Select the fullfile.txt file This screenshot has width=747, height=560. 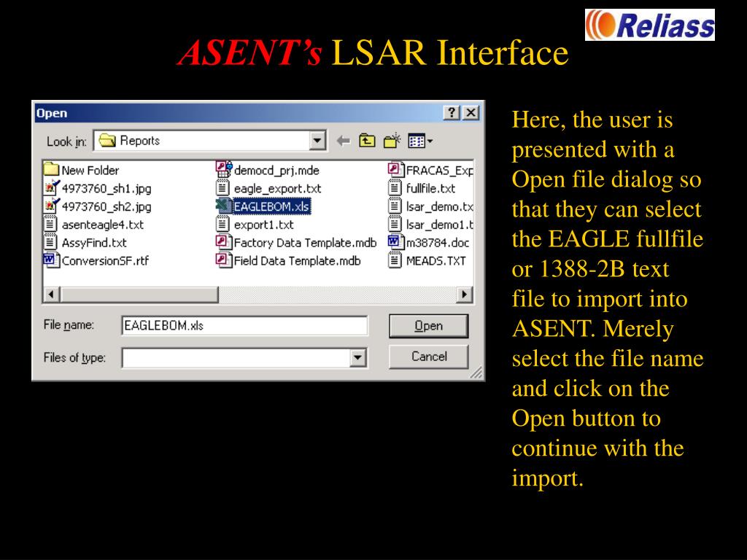tap(430, 188)
